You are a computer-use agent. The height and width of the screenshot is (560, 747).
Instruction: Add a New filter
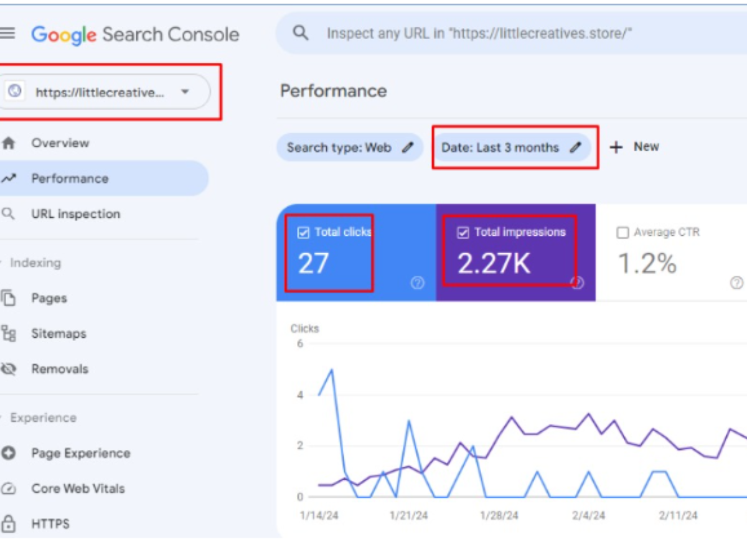pos(635,147)
